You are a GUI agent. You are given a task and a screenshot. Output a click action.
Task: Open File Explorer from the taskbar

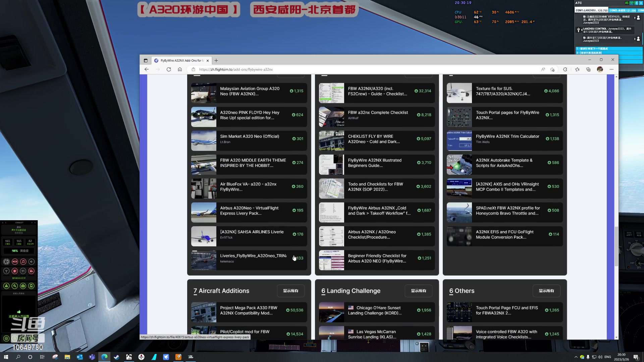tap(67, 357)
